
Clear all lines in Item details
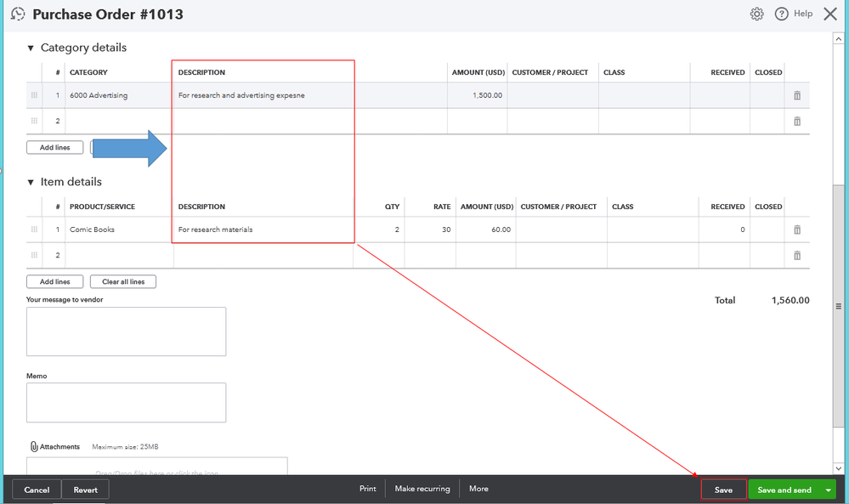click(123, 281)
